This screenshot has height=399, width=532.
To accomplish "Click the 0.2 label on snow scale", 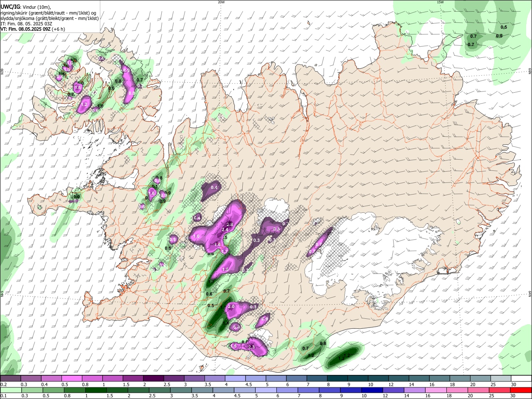I will [x=3, y=384].
